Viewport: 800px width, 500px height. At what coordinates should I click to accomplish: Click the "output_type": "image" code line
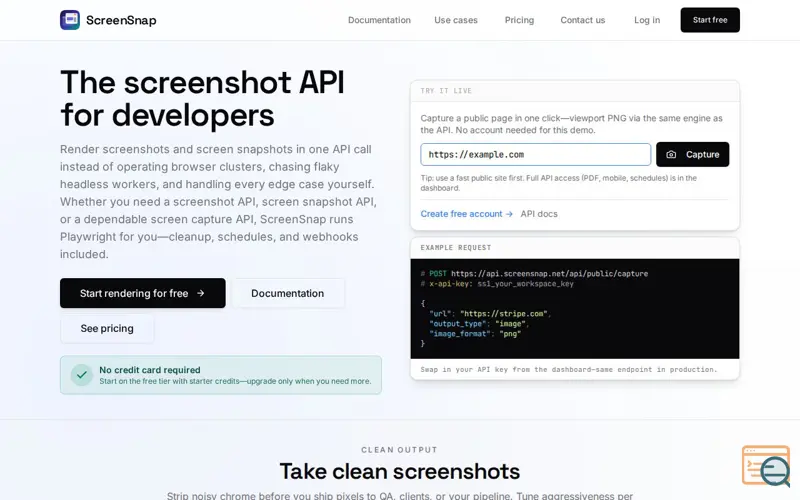point(479,324)
